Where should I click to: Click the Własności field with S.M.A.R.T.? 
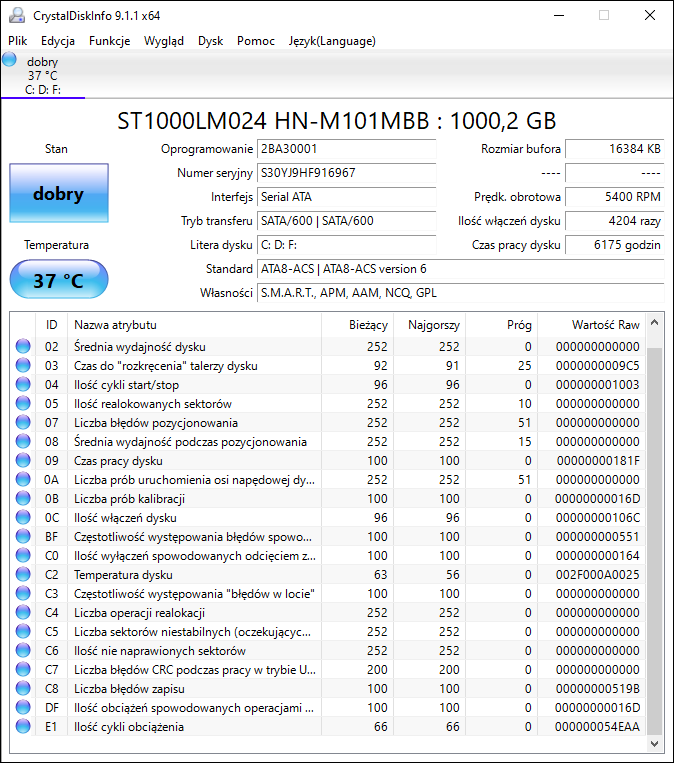[x=460, y=292]
